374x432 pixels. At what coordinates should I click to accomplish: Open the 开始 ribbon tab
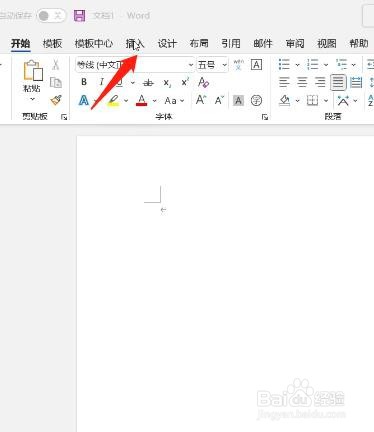tap(21, 43)
